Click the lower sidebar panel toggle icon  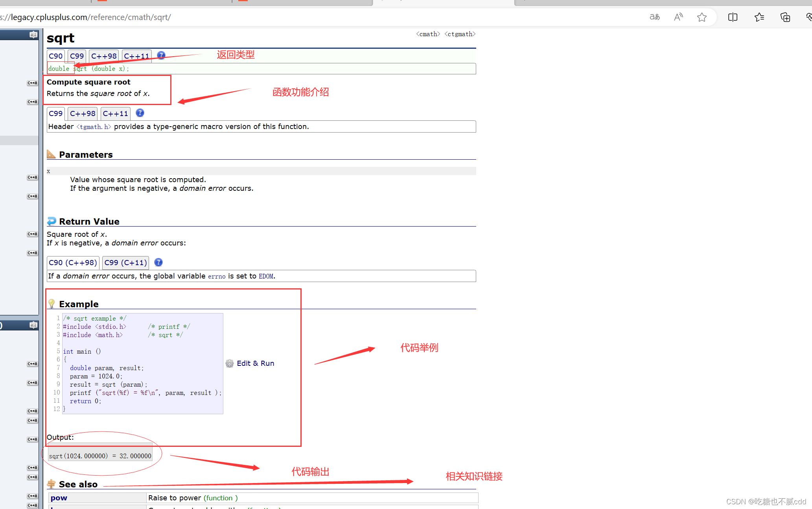coord(33,325)
